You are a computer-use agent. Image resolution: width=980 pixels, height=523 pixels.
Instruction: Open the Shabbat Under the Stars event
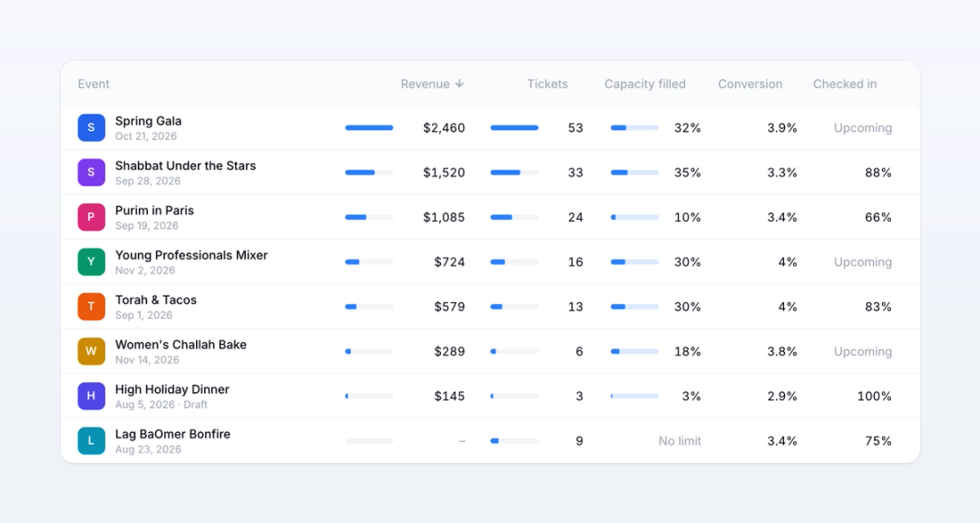click(186, 166)
